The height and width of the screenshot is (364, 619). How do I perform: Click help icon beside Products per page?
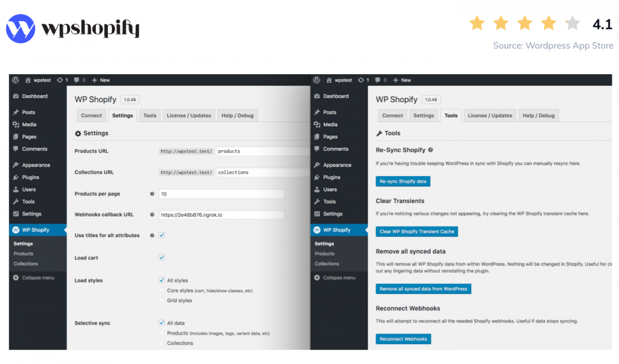coord(152,194)
